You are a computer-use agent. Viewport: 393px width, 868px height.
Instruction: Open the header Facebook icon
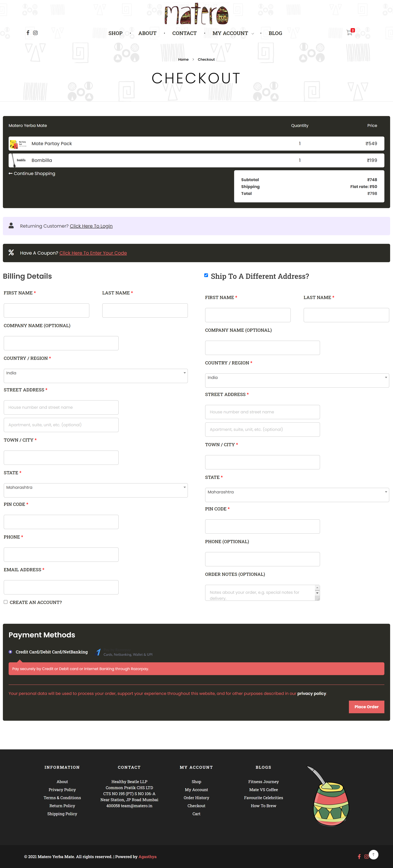tap(28, 33)
